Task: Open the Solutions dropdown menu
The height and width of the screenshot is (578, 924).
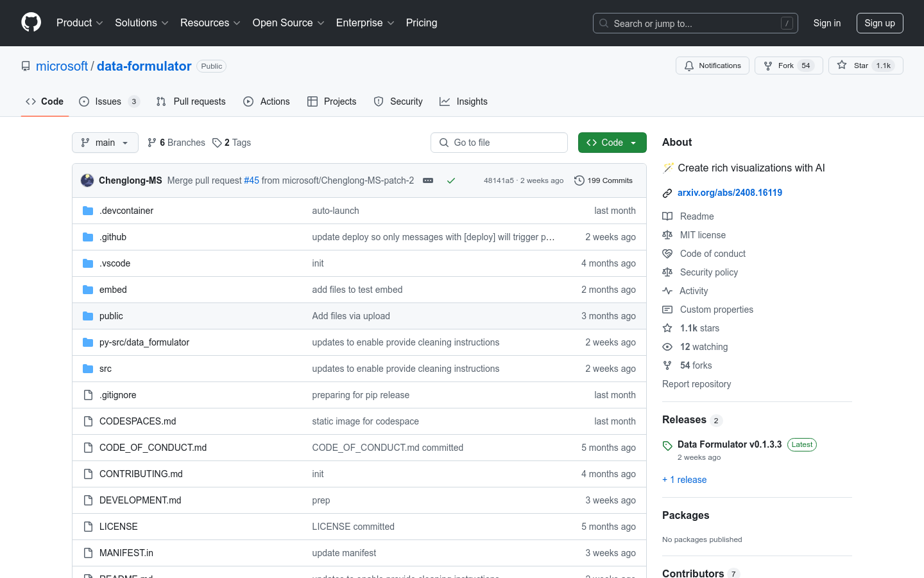Action: tap(142, 22)
